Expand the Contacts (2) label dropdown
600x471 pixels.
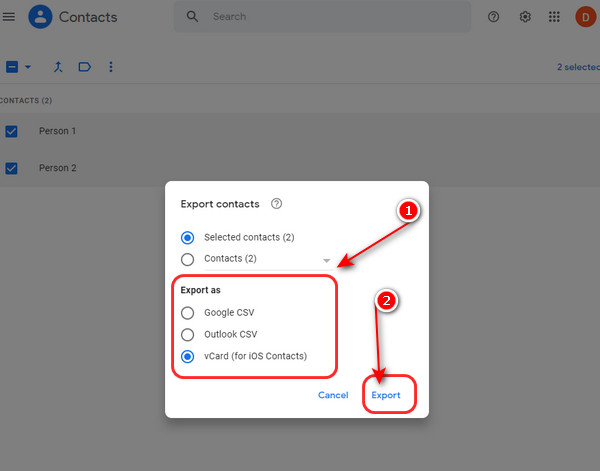click(x=326, y=261)
